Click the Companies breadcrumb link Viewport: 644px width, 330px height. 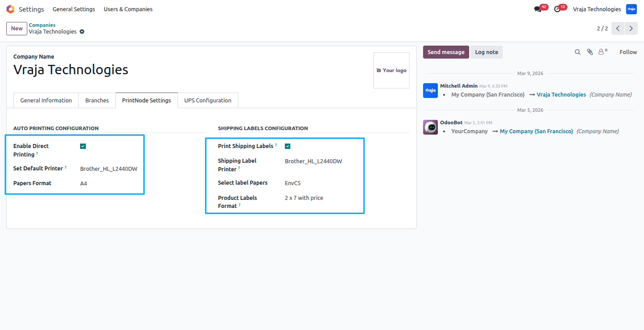tap(42, 25)
